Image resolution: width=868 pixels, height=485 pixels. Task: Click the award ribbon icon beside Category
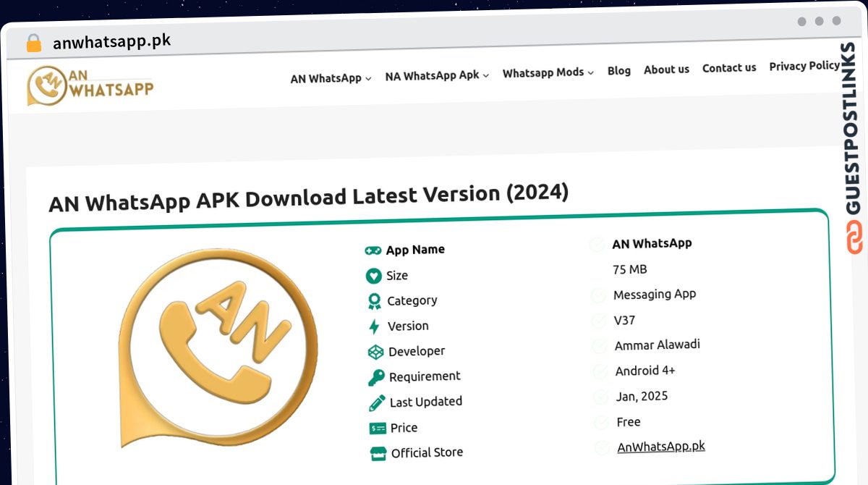[374, 301]
